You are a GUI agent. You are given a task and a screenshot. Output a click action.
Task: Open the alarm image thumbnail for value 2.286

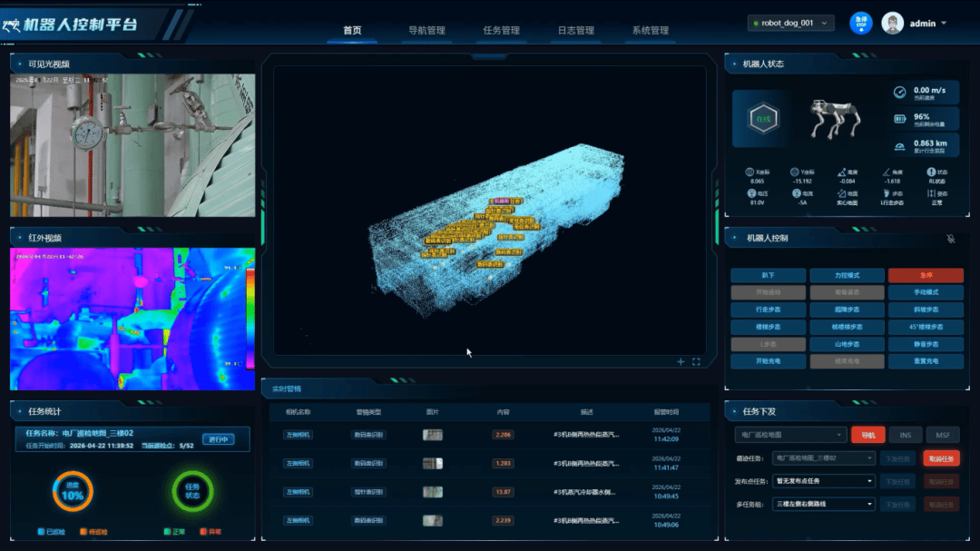point(433,435)
